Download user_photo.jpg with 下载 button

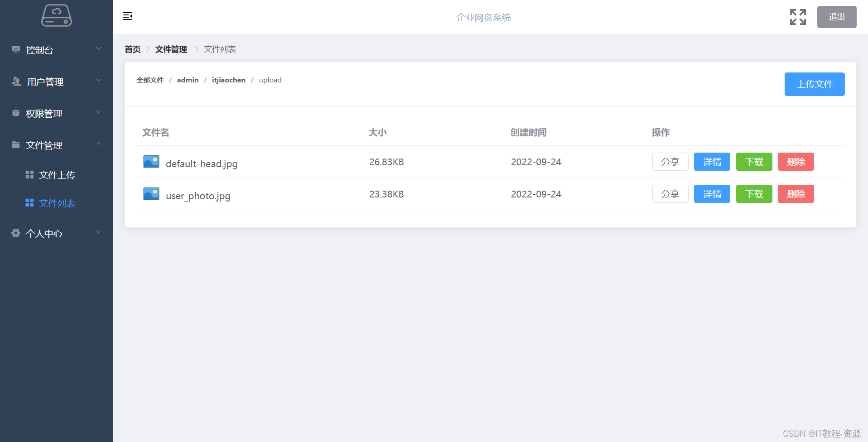point(754,194)
